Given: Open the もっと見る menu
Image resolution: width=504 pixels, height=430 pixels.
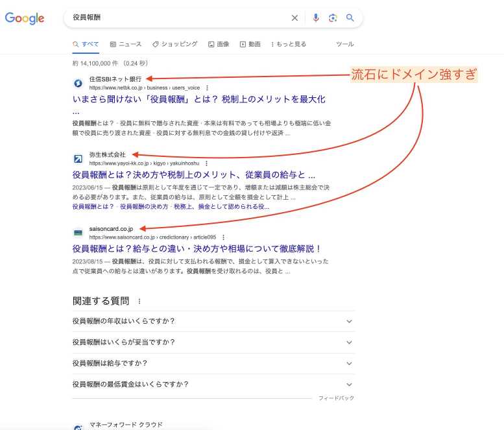Looking at the screenshot, I should click(289, 44).
